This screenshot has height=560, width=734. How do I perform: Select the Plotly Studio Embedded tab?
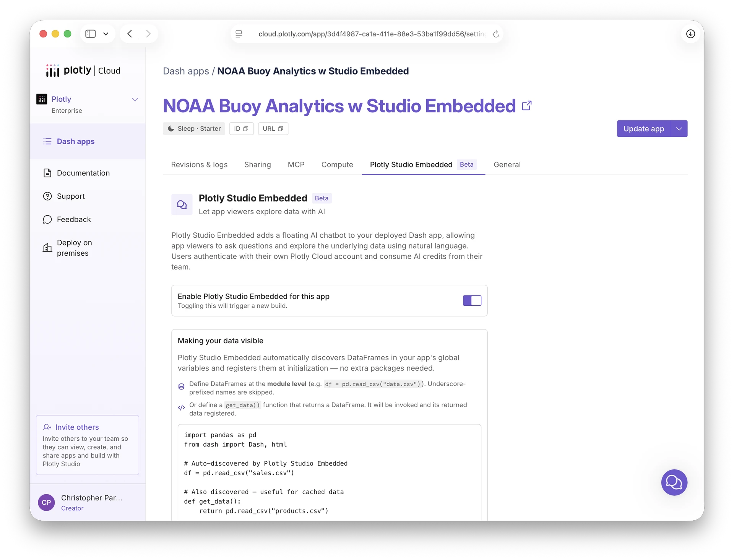pos(423,165)
